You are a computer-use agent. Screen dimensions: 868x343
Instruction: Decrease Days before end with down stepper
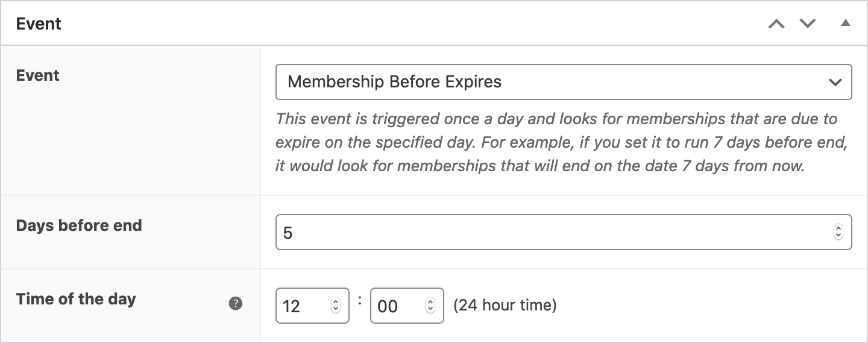pyautogui.click(x=838, y=236)
